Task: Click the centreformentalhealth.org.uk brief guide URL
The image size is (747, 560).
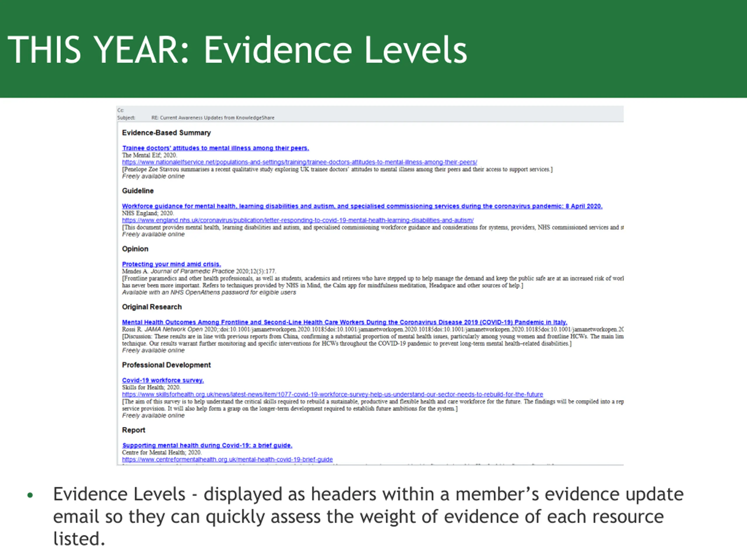Action: [x=227, y=459]
